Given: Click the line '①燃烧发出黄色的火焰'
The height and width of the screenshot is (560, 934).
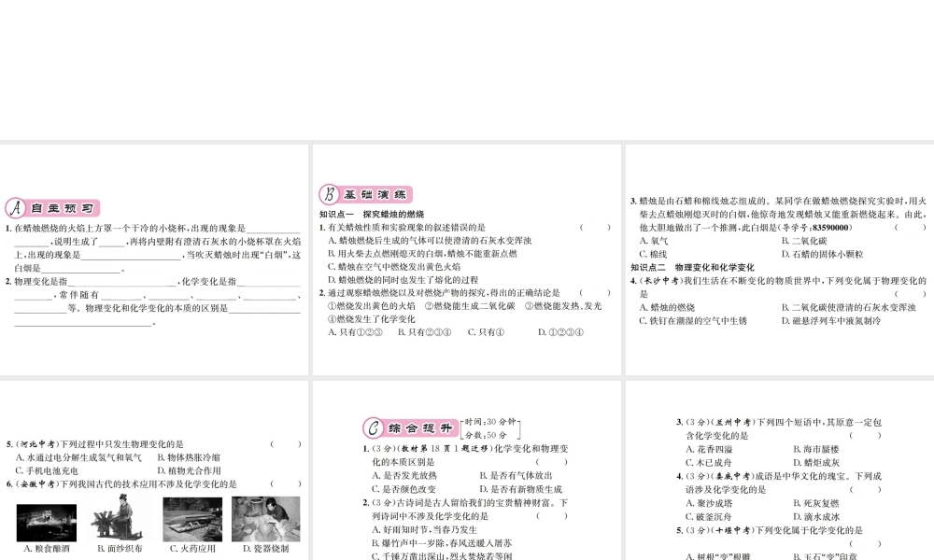Looking at the screenshot, I should (x=372, y=306).
